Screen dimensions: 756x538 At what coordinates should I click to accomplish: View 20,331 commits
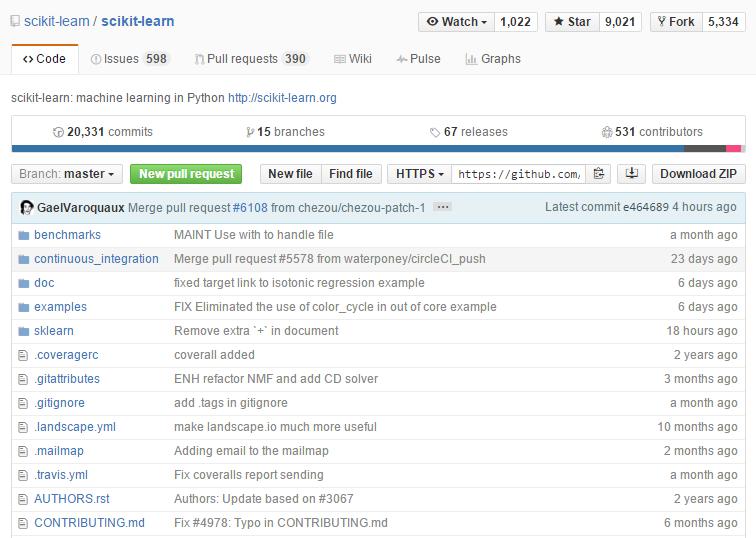103,132
